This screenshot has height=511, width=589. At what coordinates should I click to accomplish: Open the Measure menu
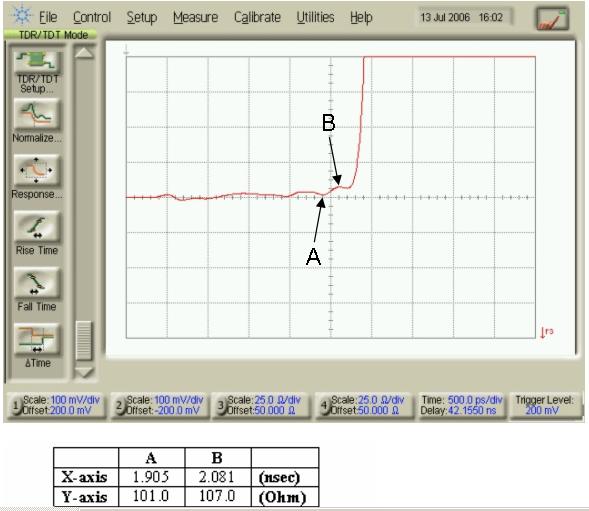coord(196,17)
